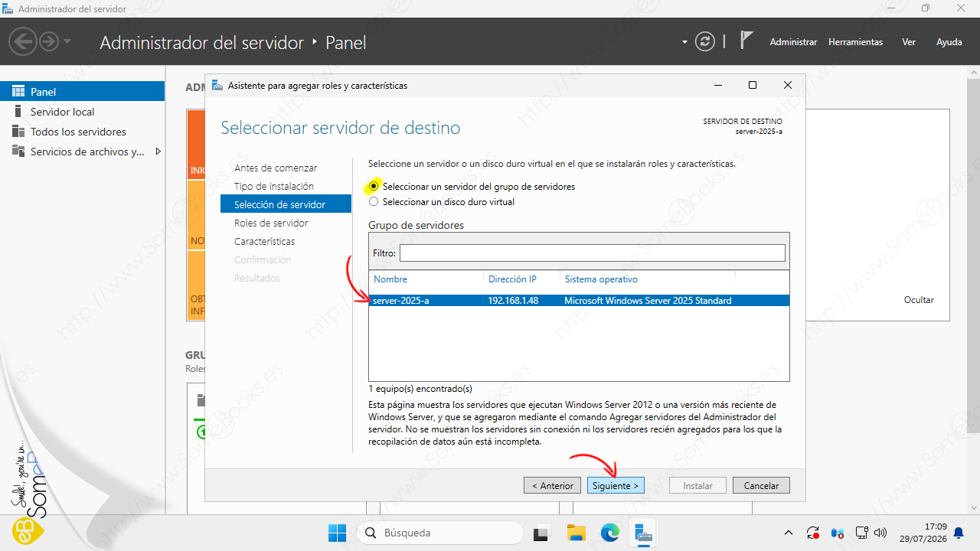980x551 pixels.
Task: Click the sync tray icon with red badge
Action: (813, 533)
